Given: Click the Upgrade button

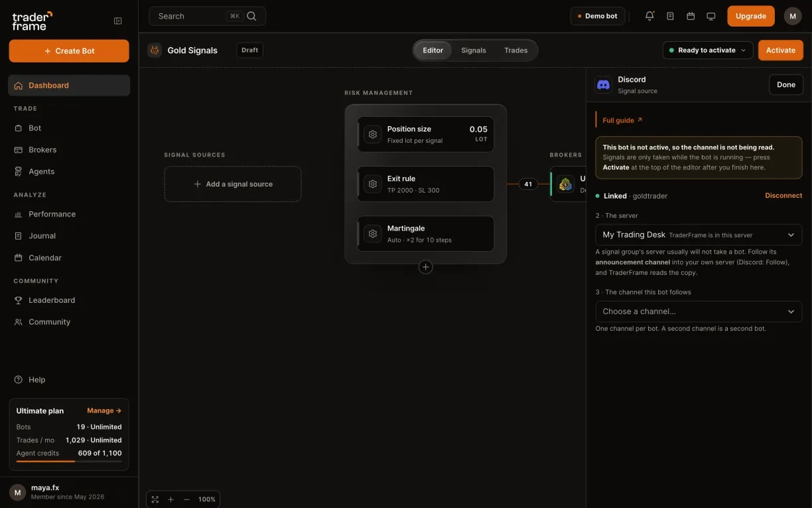Looking at the screenshot, I should coord(751,16).
